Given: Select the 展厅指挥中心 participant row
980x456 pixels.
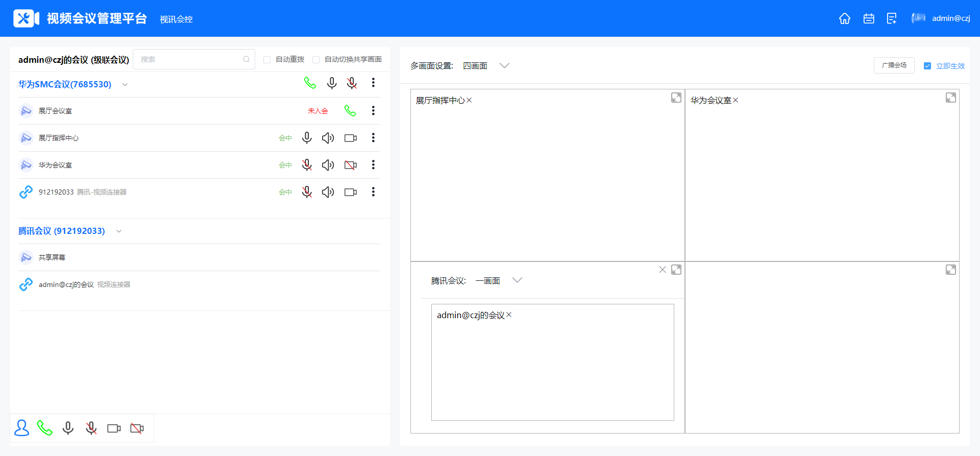Looking at the screenshot, I should tap(199, 138).
